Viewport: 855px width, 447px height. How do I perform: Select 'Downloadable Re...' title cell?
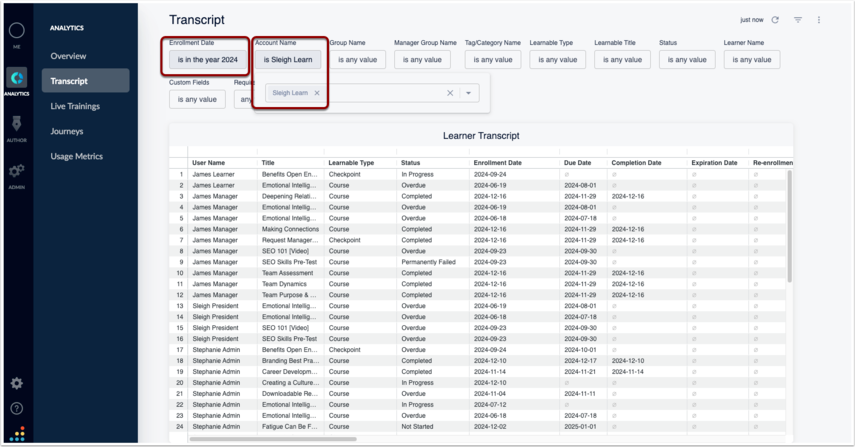point(290,394)
